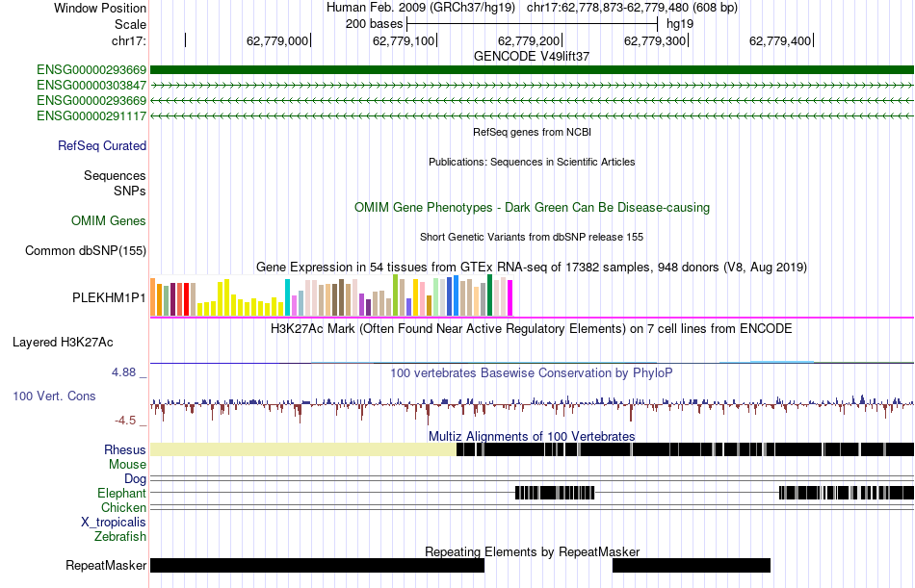Screen dimensions: 915x588
Task: Click the Dog species label
Action: coord(136,479)
